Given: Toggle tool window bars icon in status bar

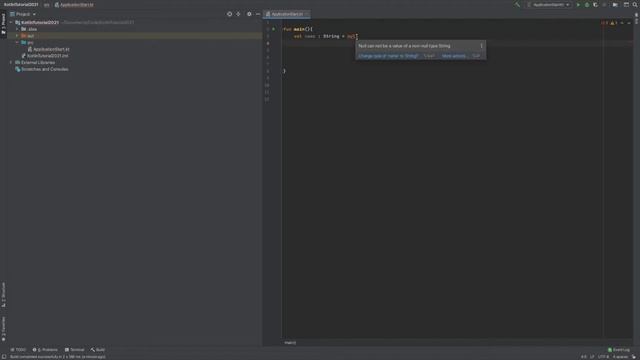Looking at the screenshot, I should 4,357.
